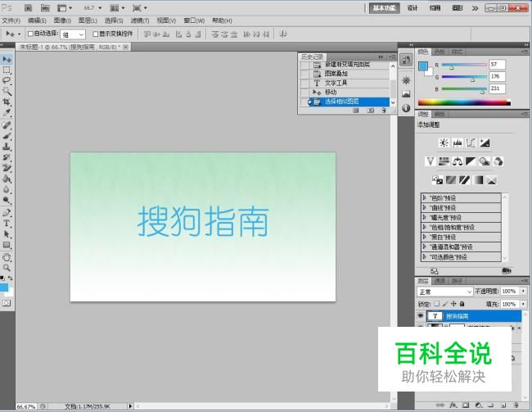The height and width of the screenshot is (412, 532).
Task: Enable the 显示变换控件 checkbox
Action: 95,34
